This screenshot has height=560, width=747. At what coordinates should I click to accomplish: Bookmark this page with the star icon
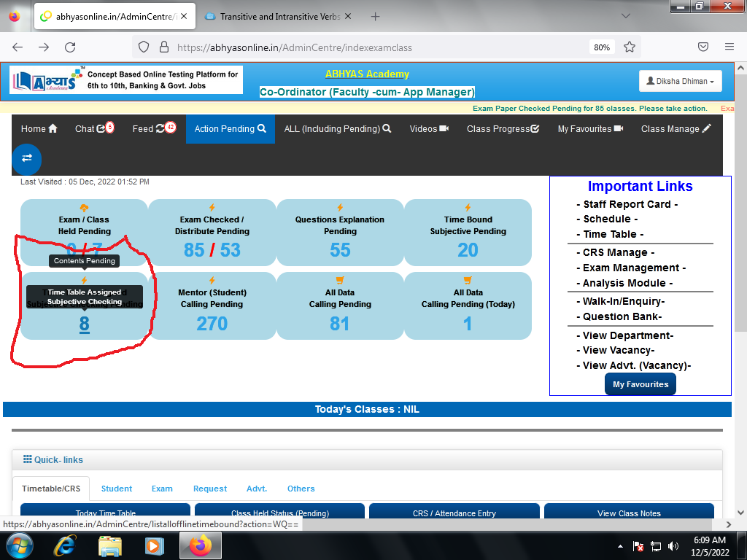tap(630, 47)
